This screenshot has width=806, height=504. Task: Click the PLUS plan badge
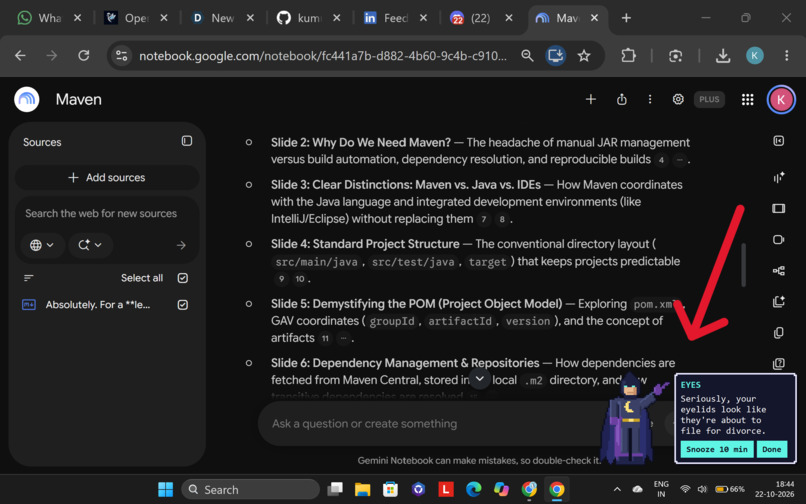709,99
